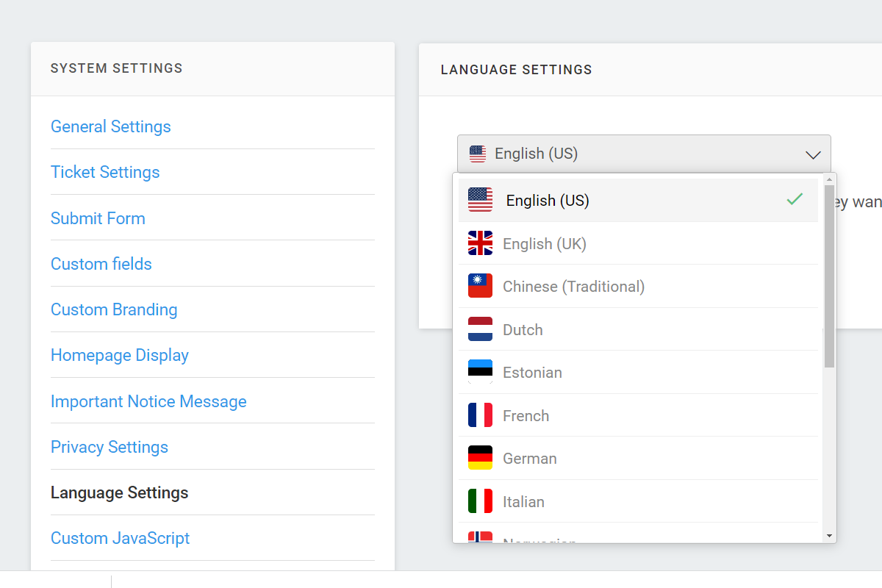
Task: Collapse the language dropdown via chevron arrow
Action: tap(813, 154)
